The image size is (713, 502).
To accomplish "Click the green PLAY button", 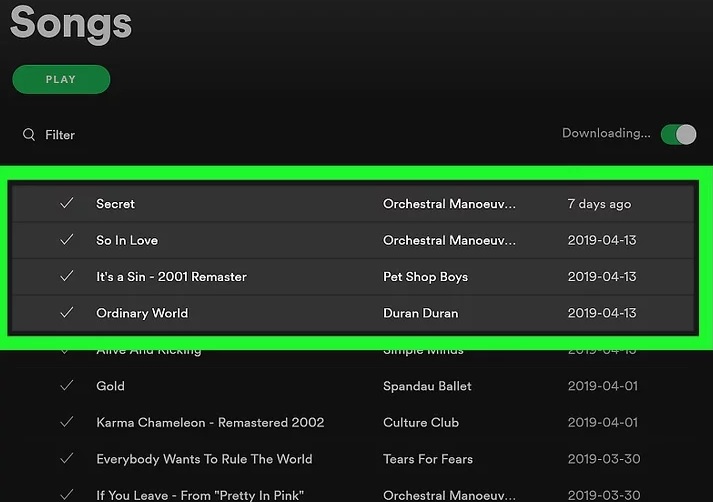I will (61, 80).
